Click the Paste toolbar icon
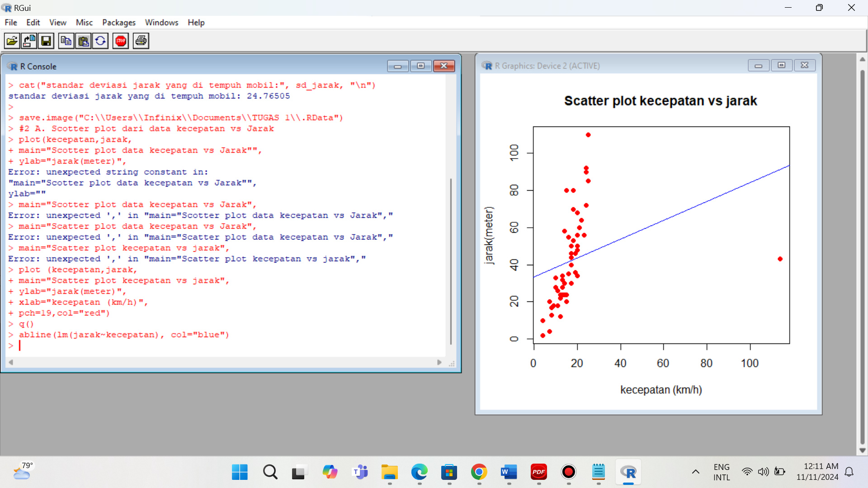Viewport: 868px width, 488px height. coord(83,41)
